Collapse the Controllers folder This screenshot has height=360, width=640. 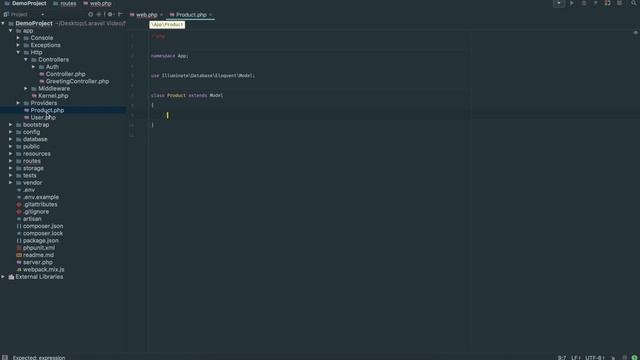tap(26, 60)
